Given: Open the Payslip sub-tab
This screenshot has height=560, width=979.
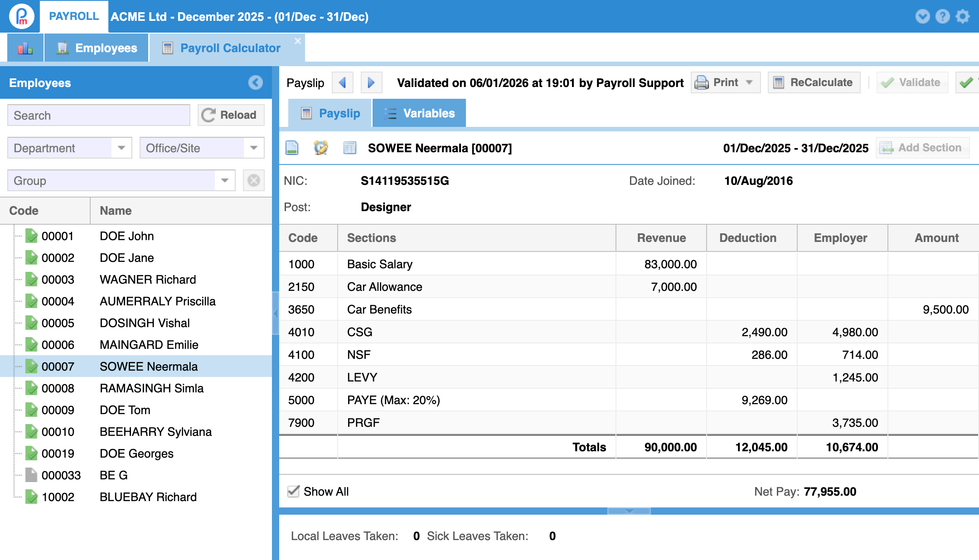Looking at the screenshot, I should [330, 113].
